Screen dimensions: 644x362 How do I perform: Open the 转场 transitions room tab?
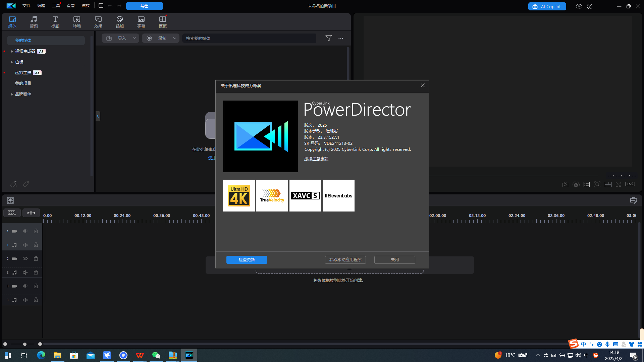[x=77, y=22]
